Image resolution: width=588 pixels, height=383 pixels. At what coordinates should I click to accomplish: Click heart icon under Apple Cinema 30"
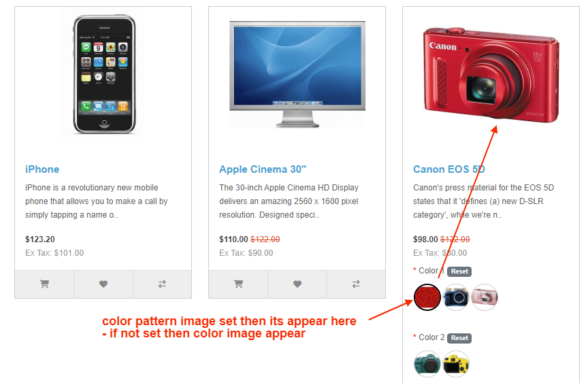point(297,284)
